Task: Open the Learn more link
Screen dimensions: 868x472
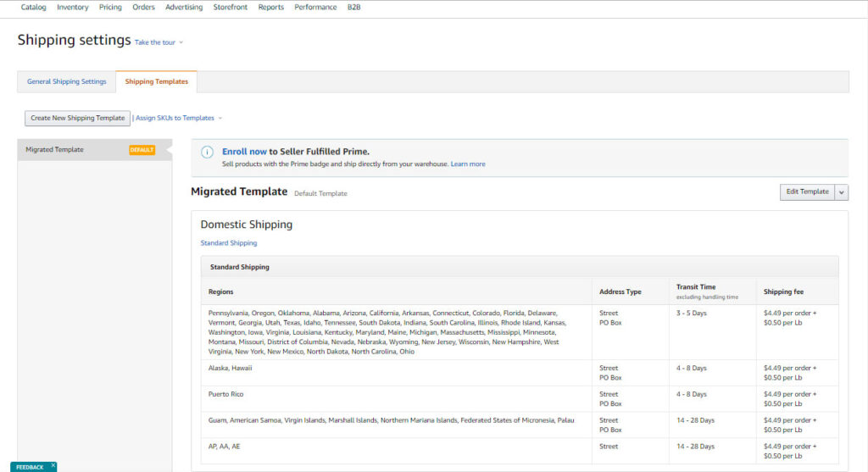Action: pos(468,164)
